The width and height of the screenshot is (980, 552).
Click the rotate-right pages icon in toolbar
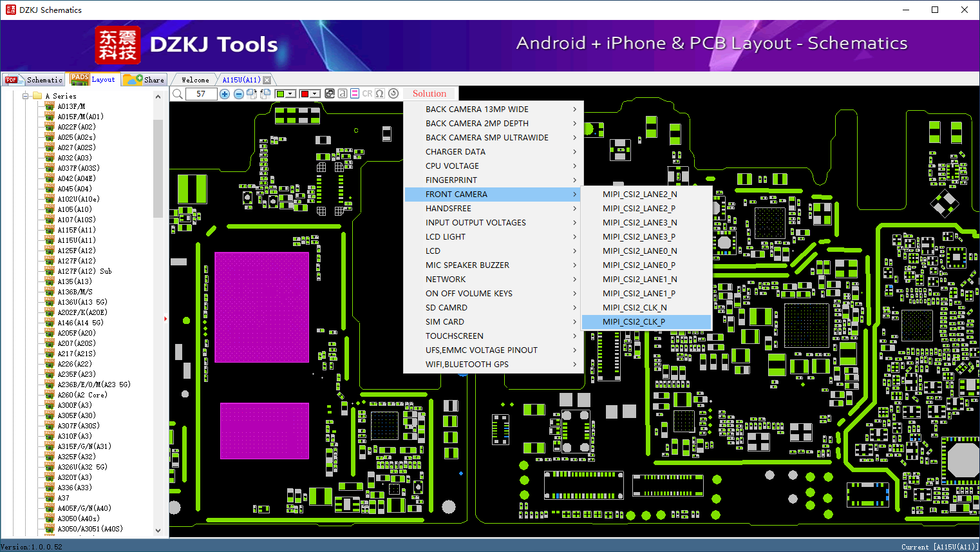[252, 94]
